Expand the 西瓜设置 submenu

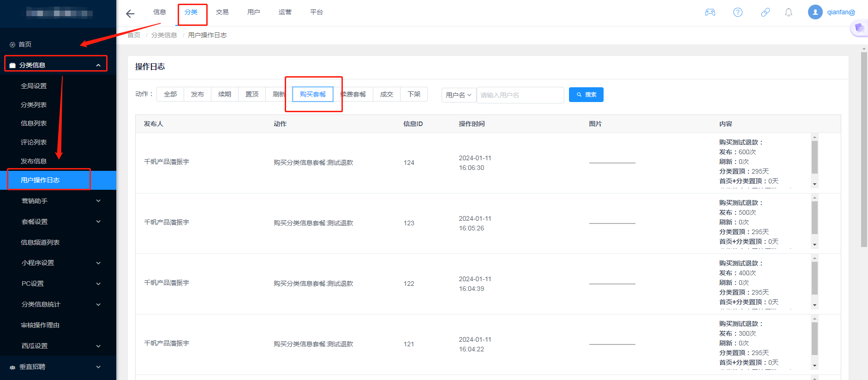tap(98, 346)
